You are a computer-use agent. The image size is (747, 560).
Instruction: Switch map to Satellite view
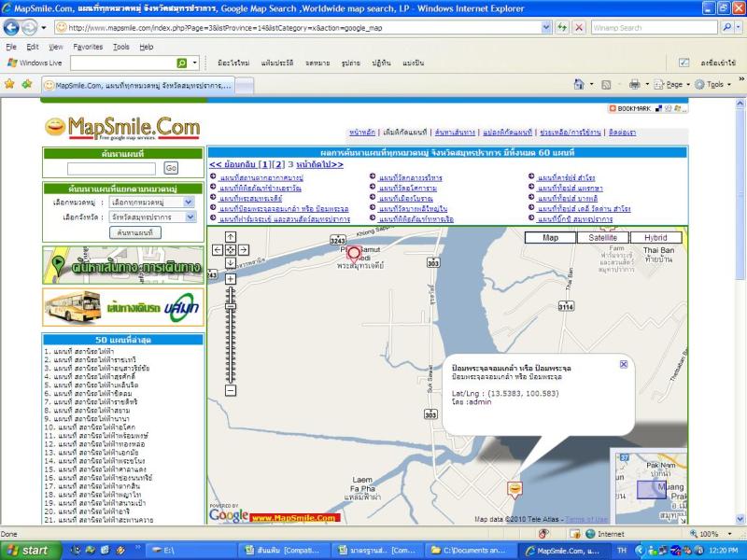point(602,238)
